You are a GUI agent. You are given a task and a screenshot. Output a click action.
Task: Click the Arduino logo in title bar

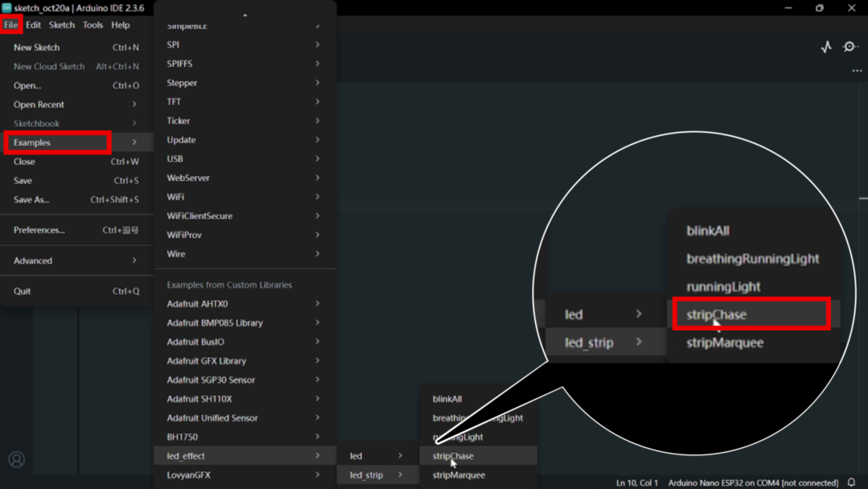6,8
